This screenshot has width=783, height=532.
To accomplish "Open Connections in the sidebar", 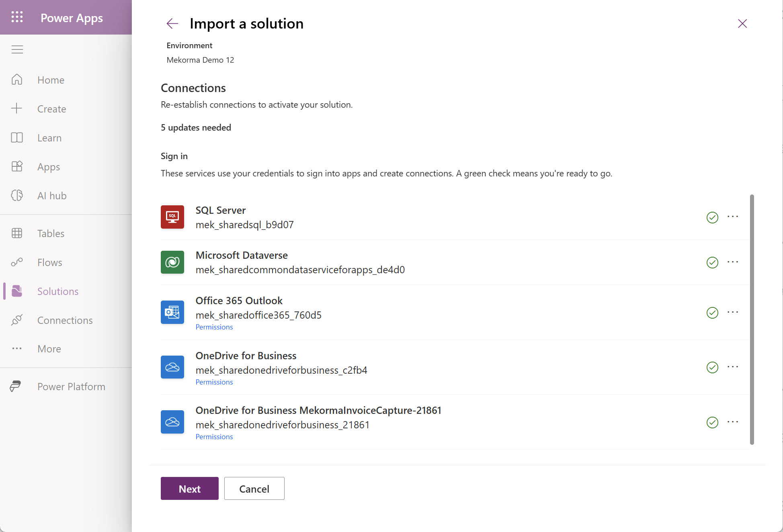I will coord(65,320).
